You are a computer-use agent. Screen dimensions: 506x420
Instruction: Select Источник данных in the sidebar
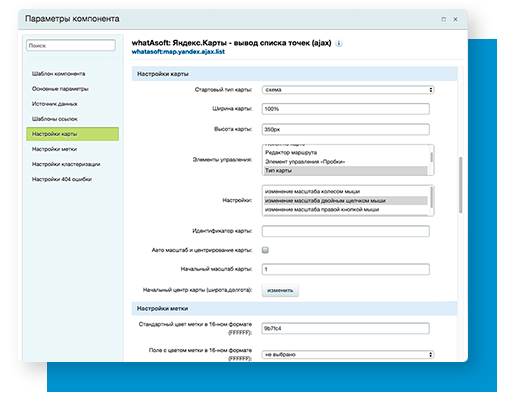(x=54, y=104)
